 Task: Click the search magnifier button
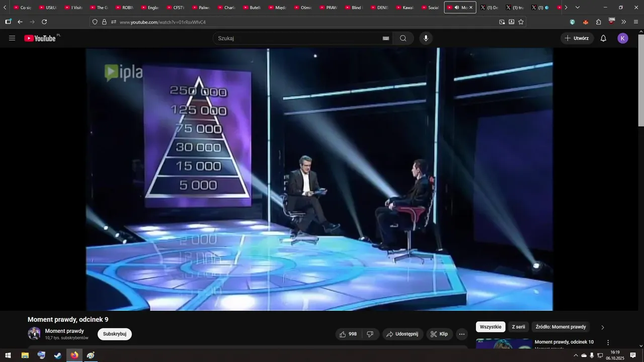tap(403, 38)
